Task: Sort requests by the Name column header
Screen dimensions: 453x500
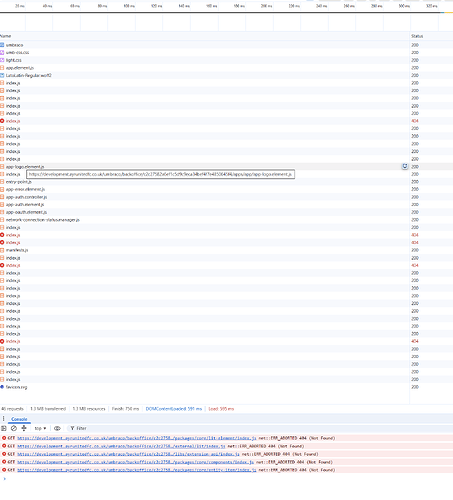Action: (6, 36)
